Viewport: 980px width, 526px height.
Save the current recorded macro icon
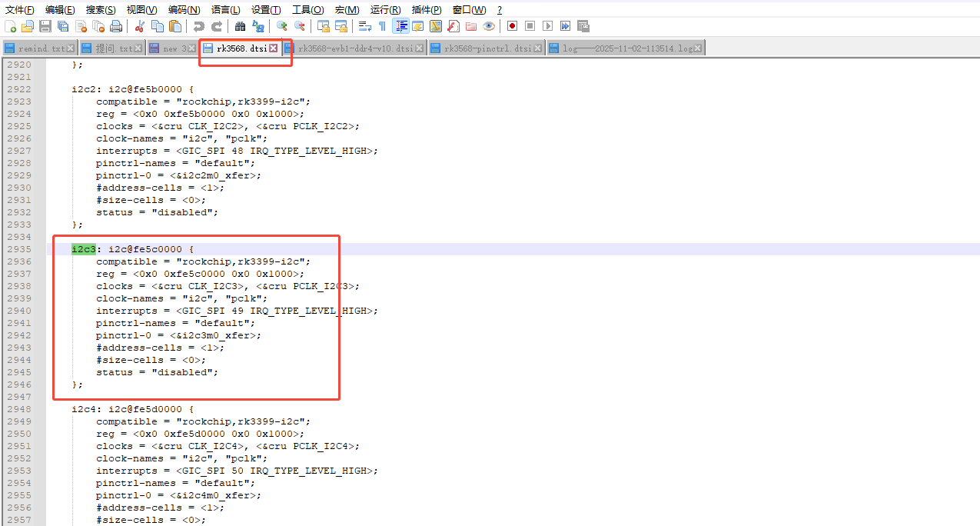click(x=583, y=26)
